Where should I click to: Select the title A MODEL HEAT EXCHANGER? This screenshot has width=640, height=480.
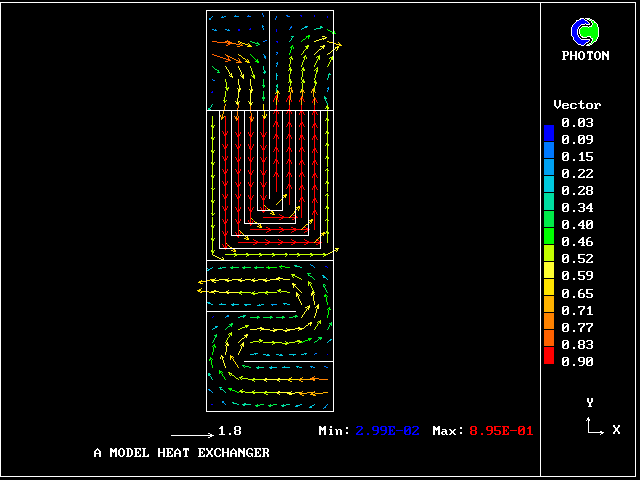pyautogui.click(x=181, y=453)
